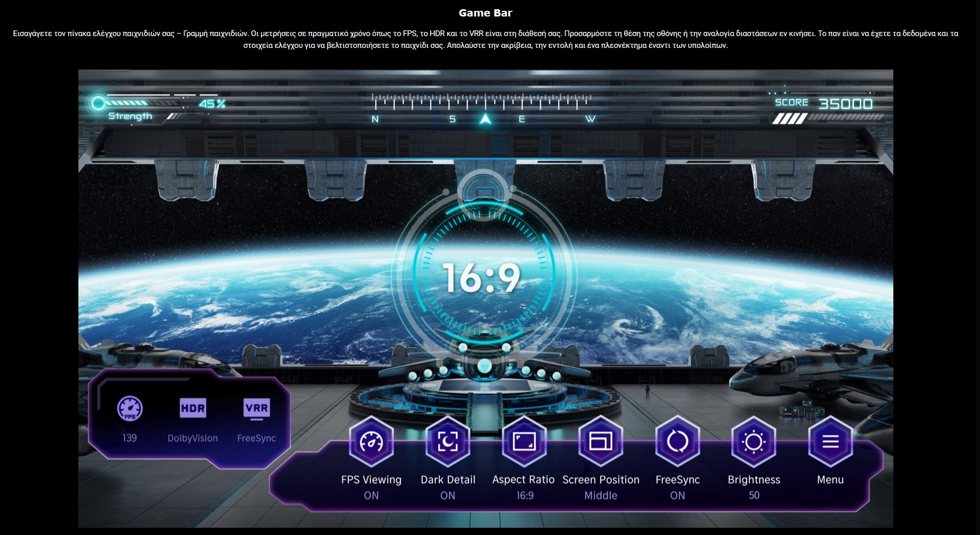980x535 pixels.
Task: Click the Aspect Ratio label
Action: pos(524,479)
